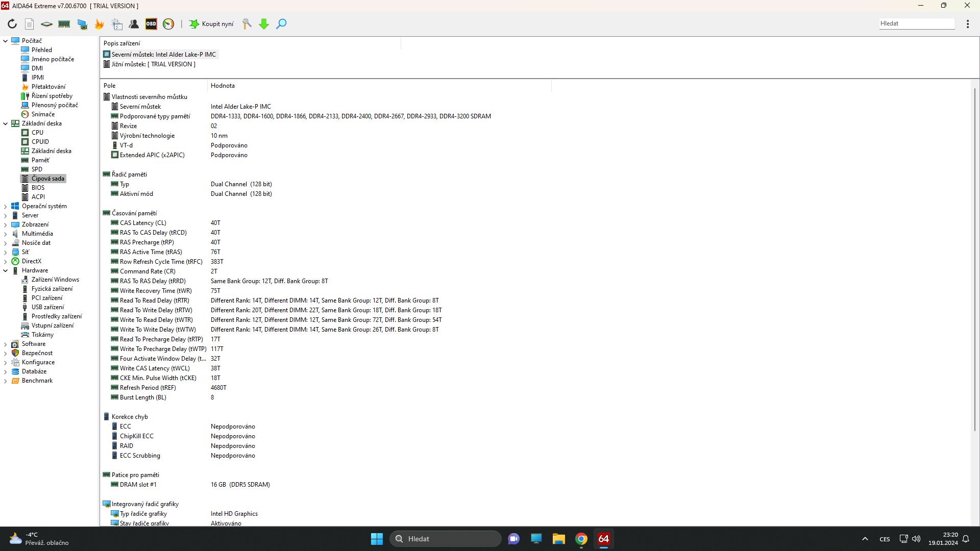
Task: Click the Refresh toolbar icon
Action: [12, 24]
